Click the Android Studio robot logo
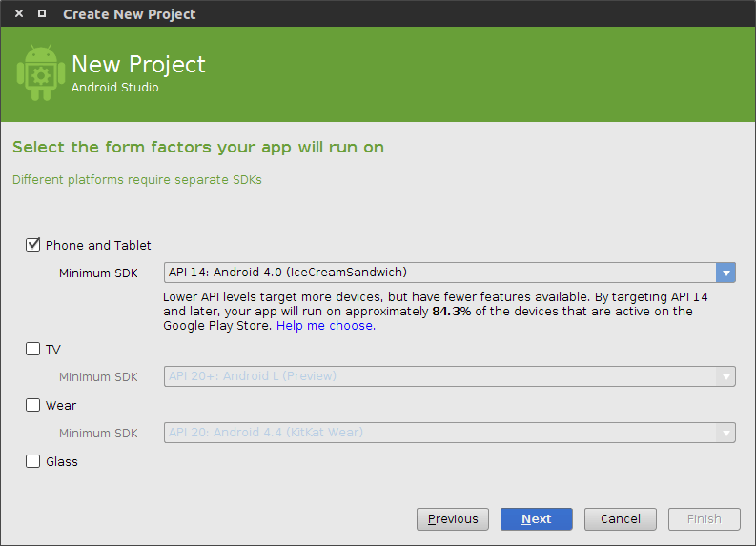This screenshot has height=546, width=756. point(41,72)
